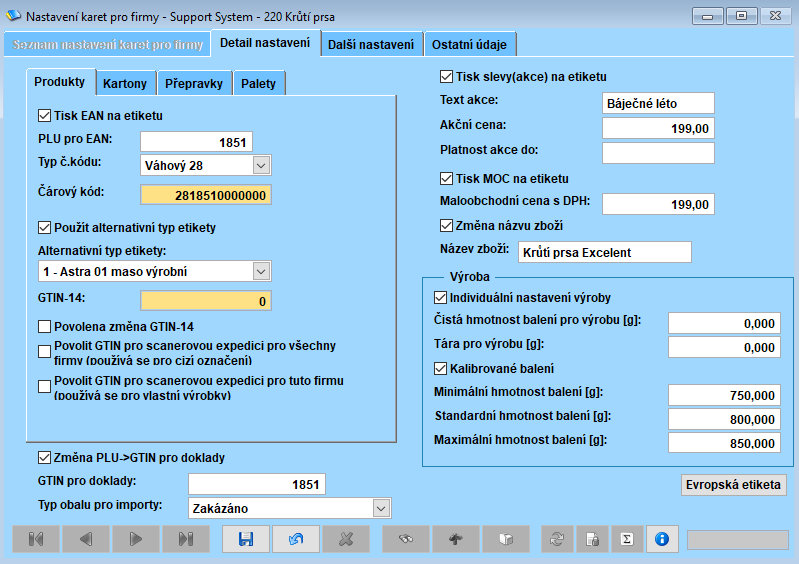
Task: Open the Další nastavení tab
Action: (371, 45)
